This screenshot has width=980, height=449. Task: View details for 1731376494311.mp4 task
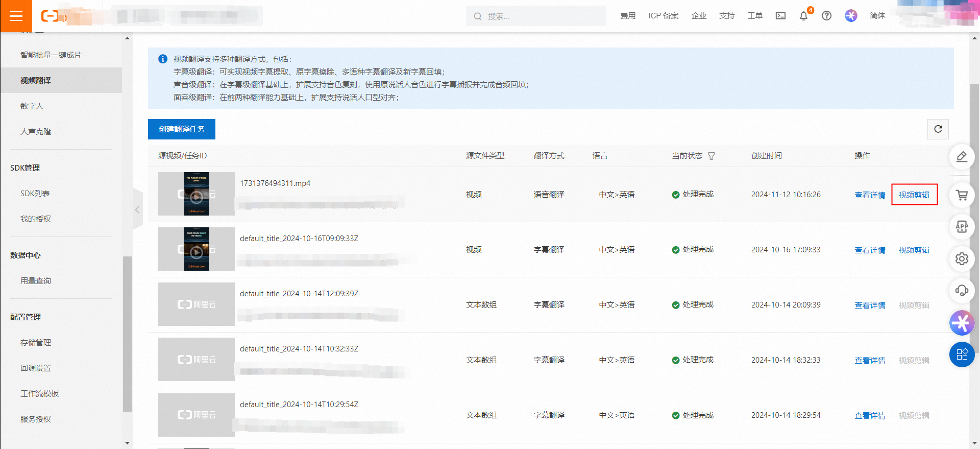tap(870, 195)
